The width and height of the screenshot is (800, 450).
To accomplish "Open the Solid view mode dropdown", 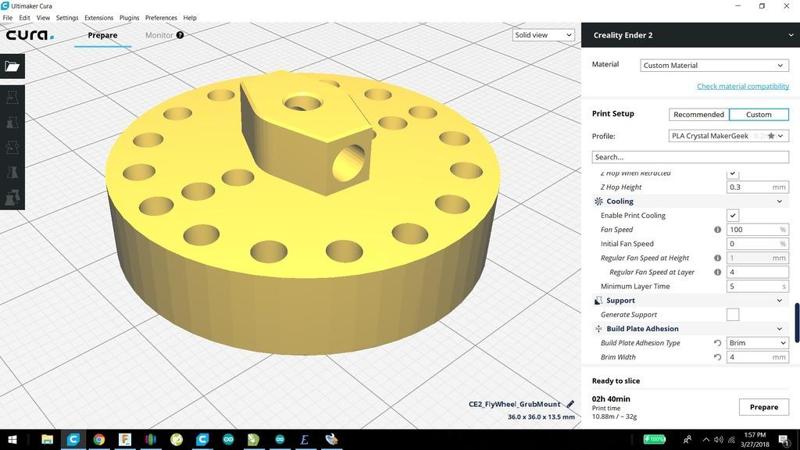I will (543, 35).
